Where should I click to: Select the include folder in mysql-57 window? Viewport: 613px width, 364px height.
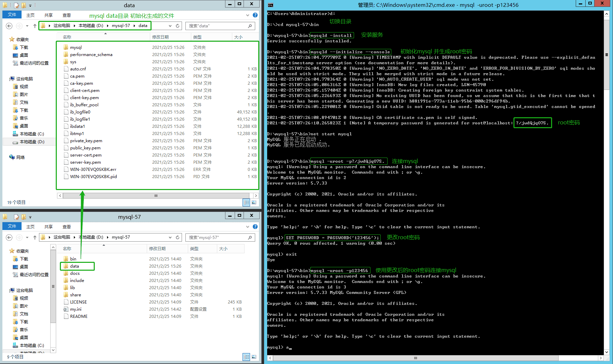pyautogui.click(x=74, y=281)
